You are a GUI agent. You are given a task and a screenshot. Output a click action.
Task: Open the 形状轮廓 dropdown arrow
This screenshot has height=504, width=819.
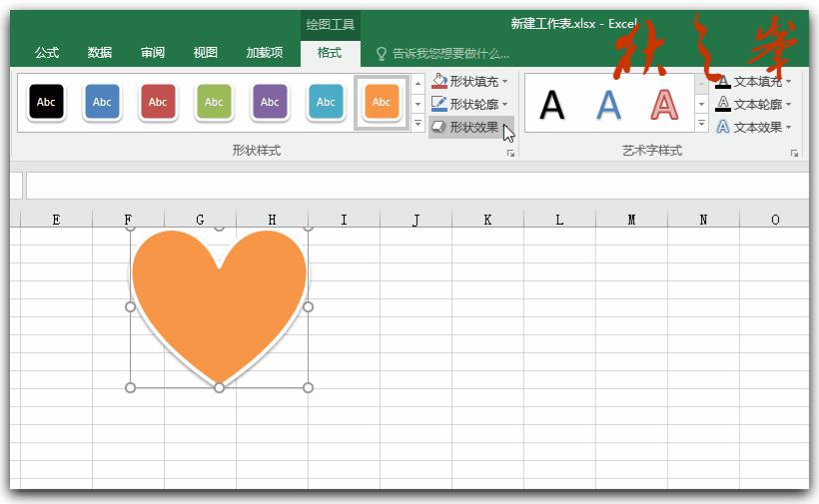coord(504,105)
